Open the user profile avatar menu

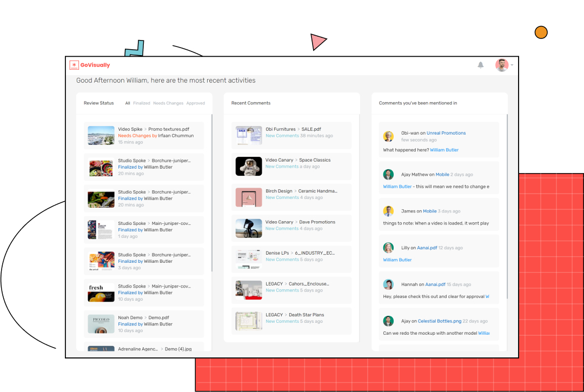click(x=502, y=65)
